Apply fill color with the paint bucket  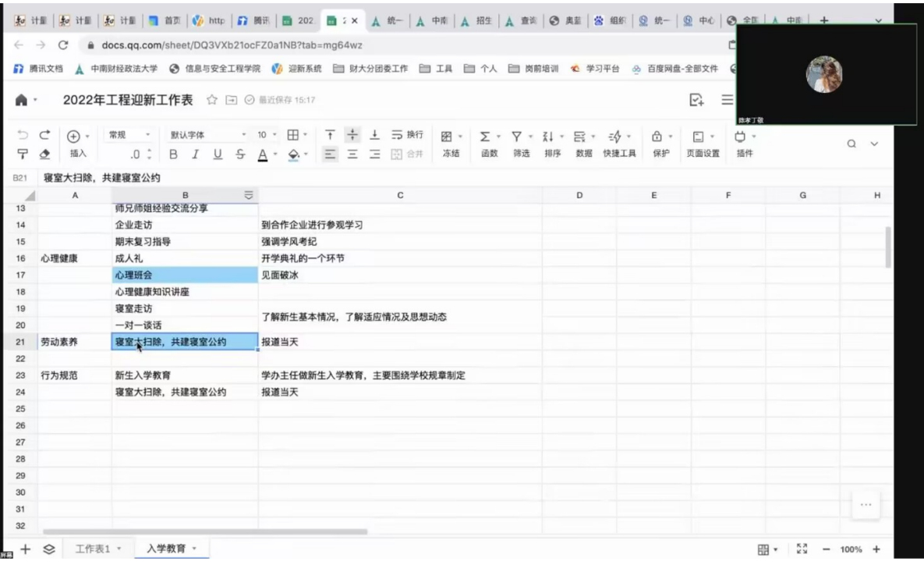[293, 155]
